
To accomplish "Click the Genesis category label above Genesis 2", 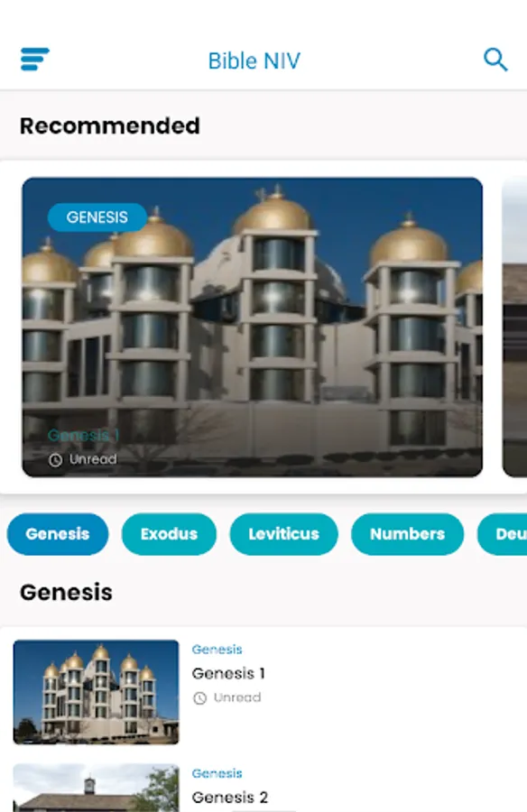I will tap(217, 773).
